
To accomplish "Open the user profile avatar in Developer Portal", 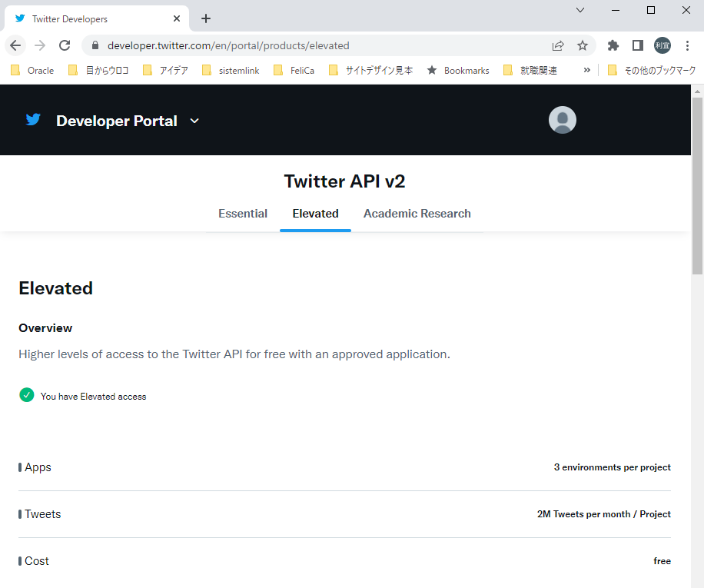I will pos(562,120).
